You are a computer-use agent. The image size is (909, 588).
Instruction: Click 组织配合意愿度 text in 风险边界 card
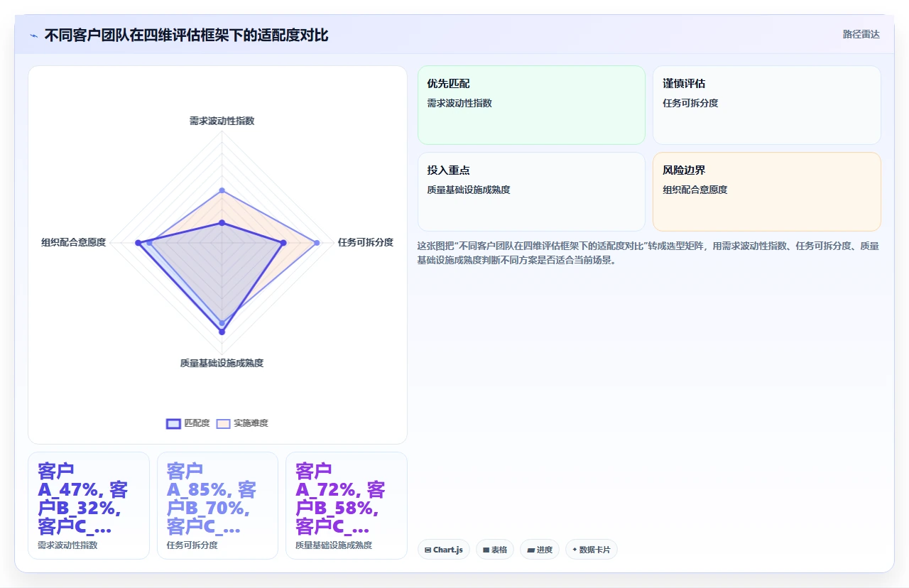(695, 190)
